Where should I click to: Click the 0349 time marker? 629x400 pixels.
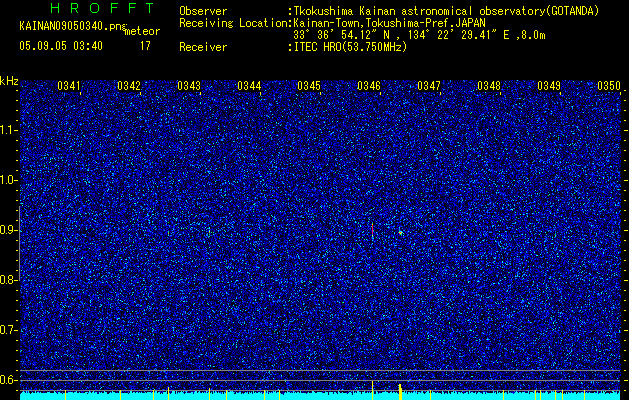pos(549,86)
